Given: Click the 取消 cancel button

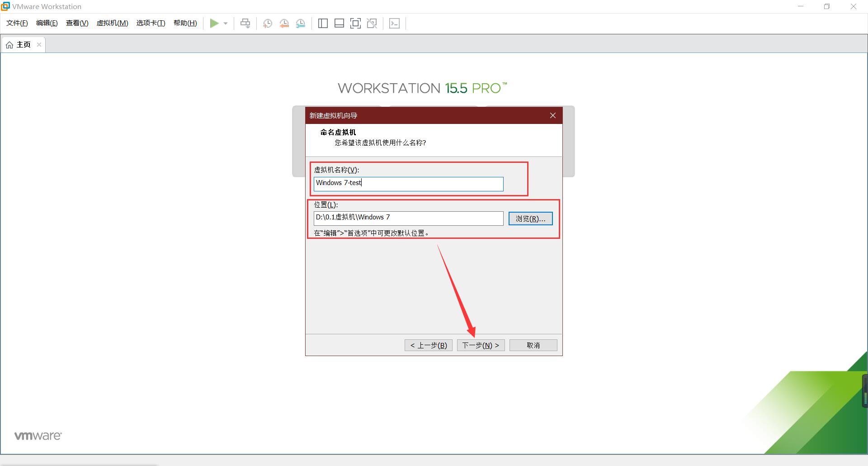Looking at the screenshot, I should [x=533, y=345].
